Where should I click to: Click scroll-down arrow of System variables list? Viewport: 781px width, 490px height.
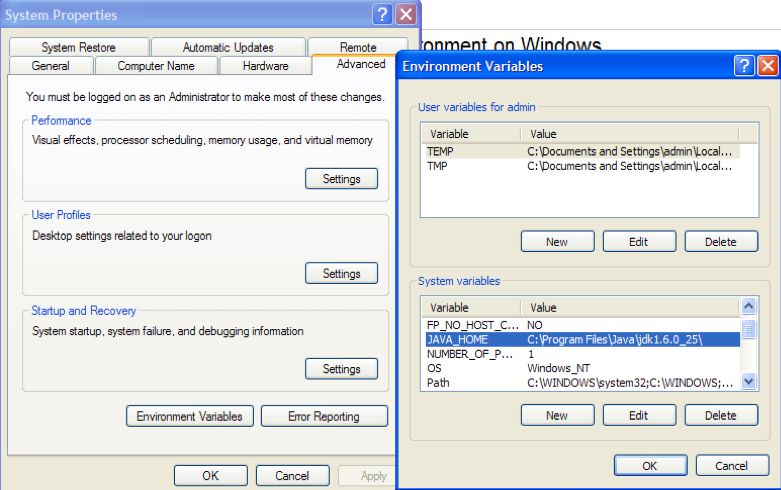pos(749,381)
